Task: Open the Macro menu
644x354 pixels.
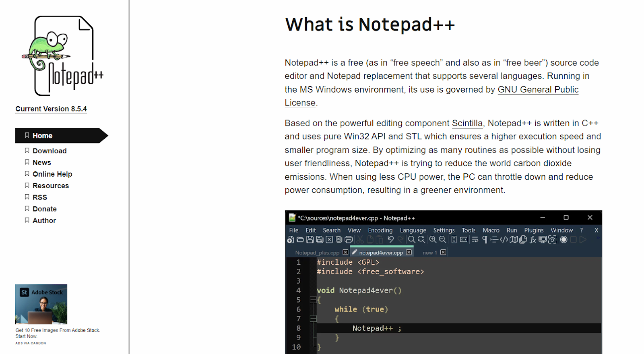Action: click(x=491, y=230)
